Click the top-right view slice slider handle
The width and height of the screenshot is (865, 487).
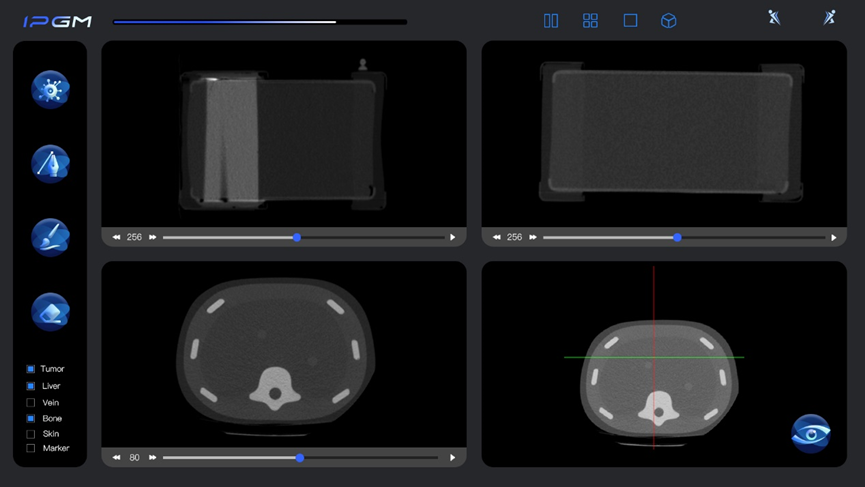tap(677, 237)
